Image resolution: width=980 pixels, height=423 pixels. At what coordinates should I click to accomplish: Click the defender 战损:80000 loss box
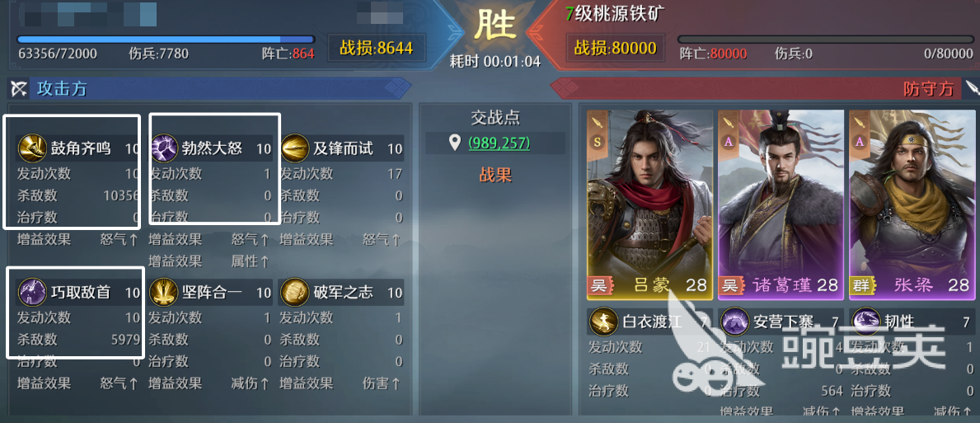click(x=615, y=48)
